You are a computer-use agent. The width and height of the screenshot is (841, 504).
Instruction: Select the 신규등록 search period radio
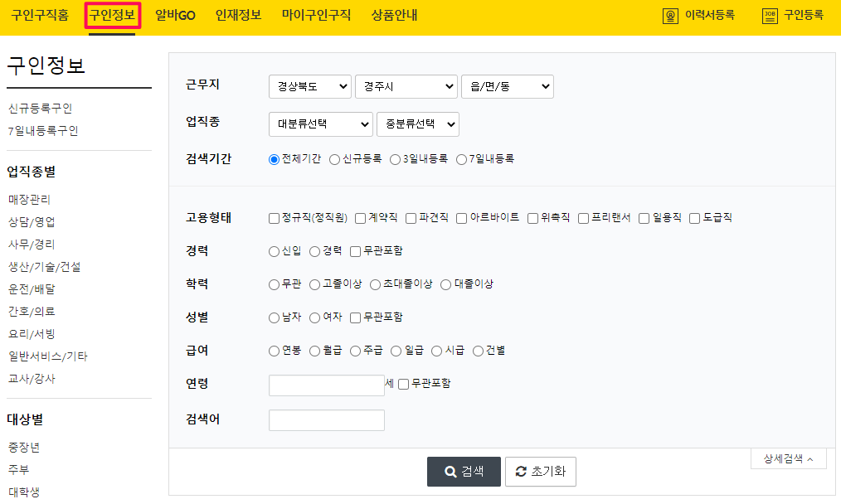click(x=335, y=160)
